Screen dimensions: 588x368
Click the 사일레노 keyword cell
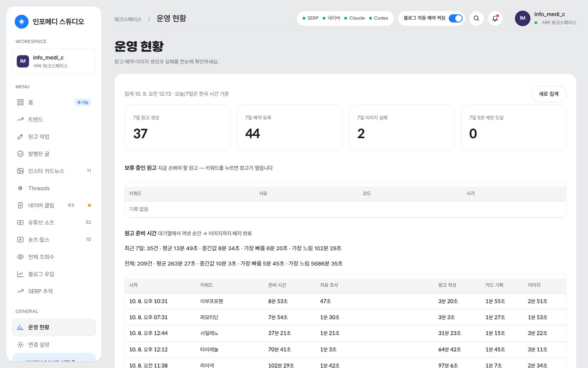pyautogui.click(x=209, y=333)
